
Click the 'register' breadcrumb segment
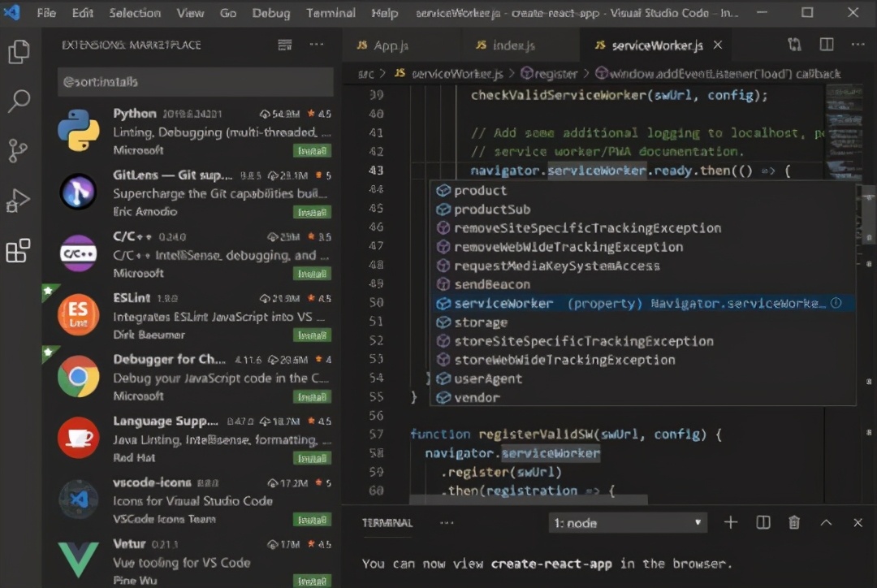(549, 74)
